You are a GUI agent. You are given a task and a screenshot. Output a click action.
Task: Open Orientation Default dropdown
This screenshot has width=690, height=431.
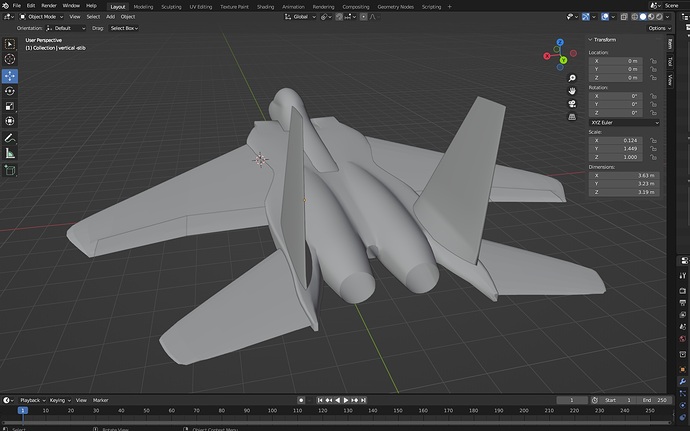pyautogui.click(x=66, y=28)
